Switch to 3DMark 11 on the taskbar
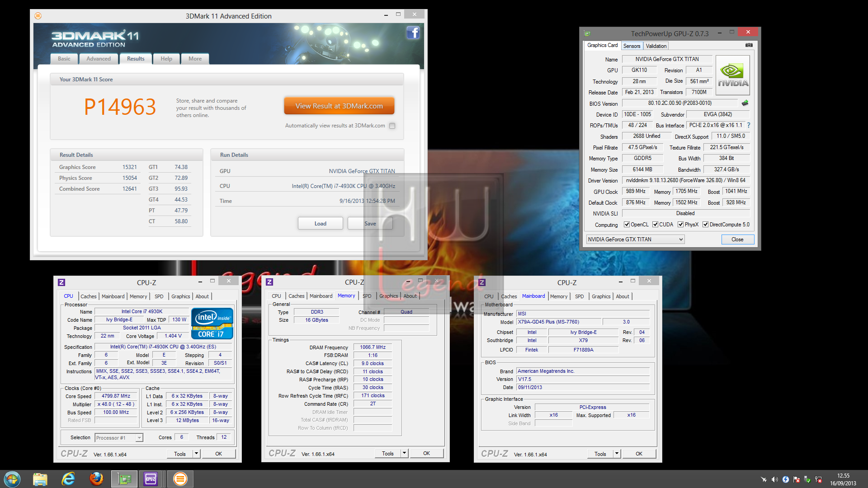Viewport: 868px width, 488px height. pyautogui.click(x=180, y=479)
